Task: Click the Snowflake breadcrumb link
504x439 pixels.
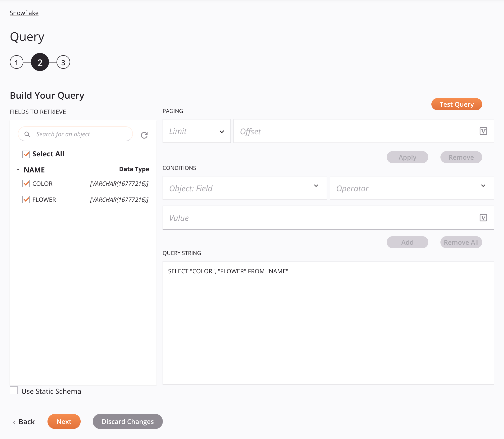Action: click(x=24, y=13)
